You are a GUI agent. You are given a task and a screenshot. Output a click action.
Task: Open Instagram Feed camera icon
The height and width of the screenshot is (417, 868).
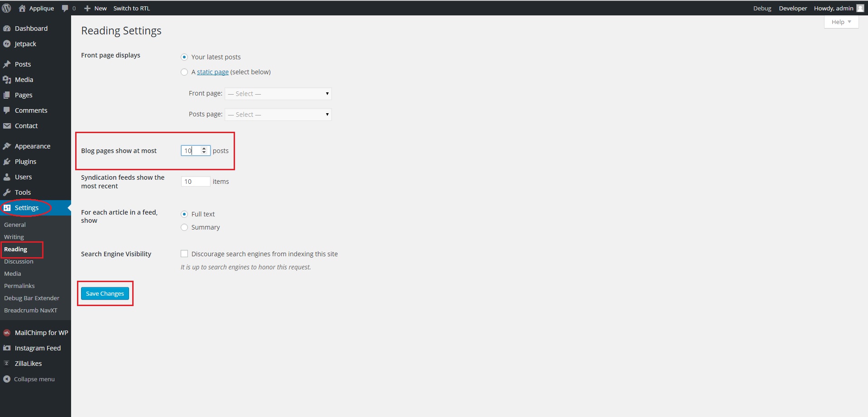pos(7,348)
